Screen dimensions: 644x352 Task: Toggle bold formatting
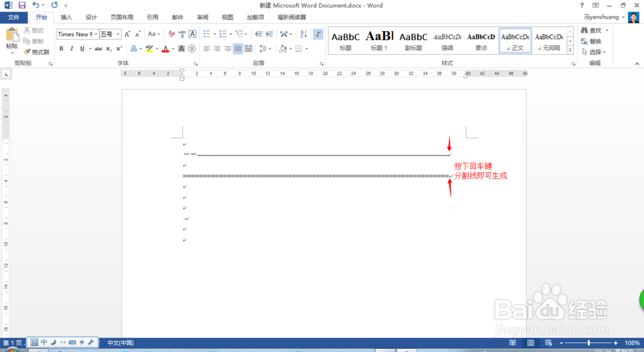pos(61,48)
